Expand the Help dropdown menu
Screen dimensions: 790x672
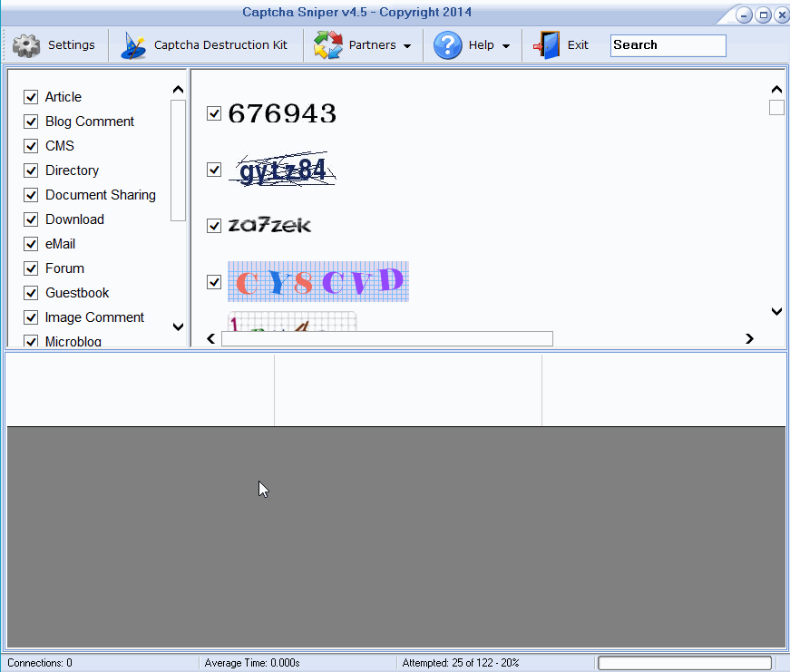coord(505,44)
